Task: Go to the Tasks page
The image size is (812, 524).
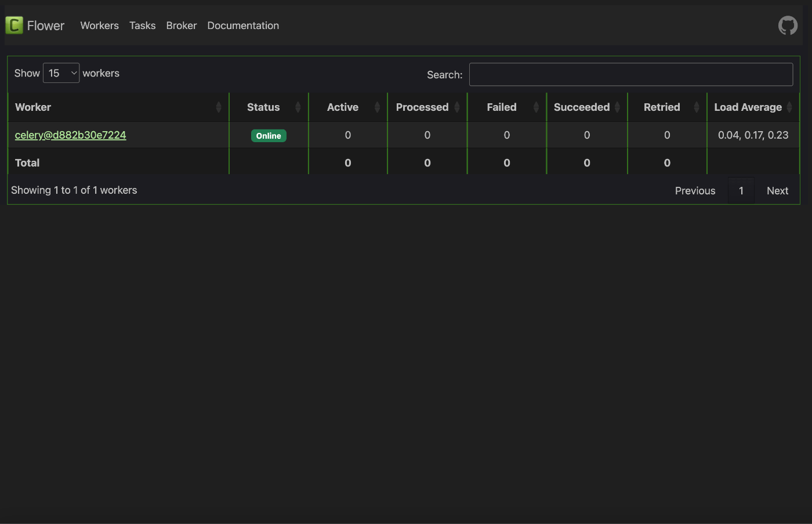Action: click(142, 26)
